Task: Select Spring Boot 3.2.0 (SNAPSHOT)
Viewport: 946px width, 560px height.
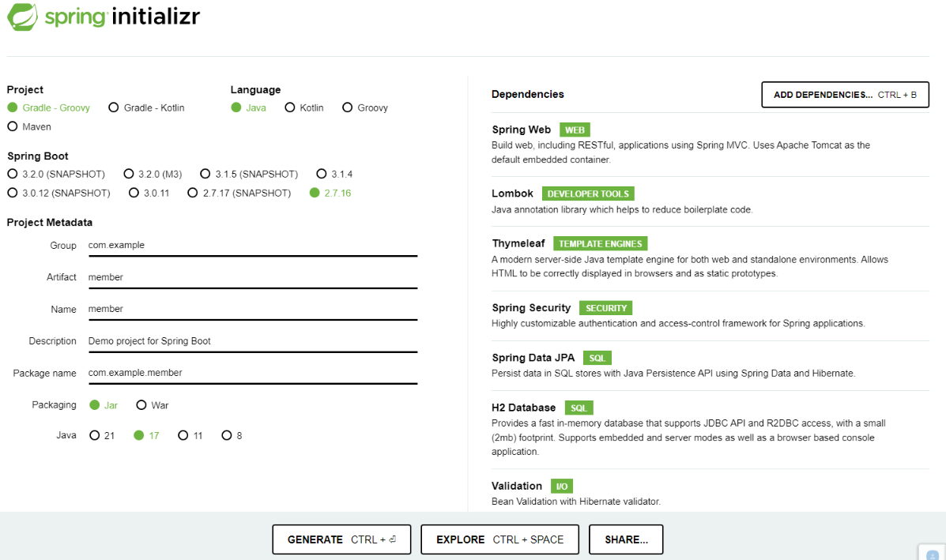Action: (x=56, y=175)
